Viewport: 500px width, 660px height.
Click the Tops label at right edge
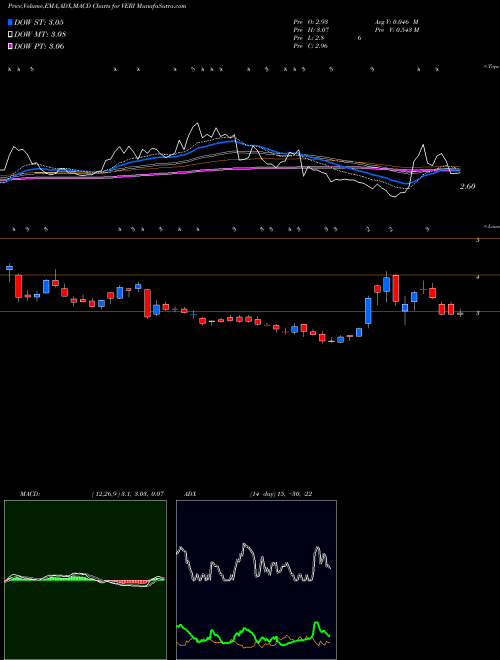pos(492,67)
